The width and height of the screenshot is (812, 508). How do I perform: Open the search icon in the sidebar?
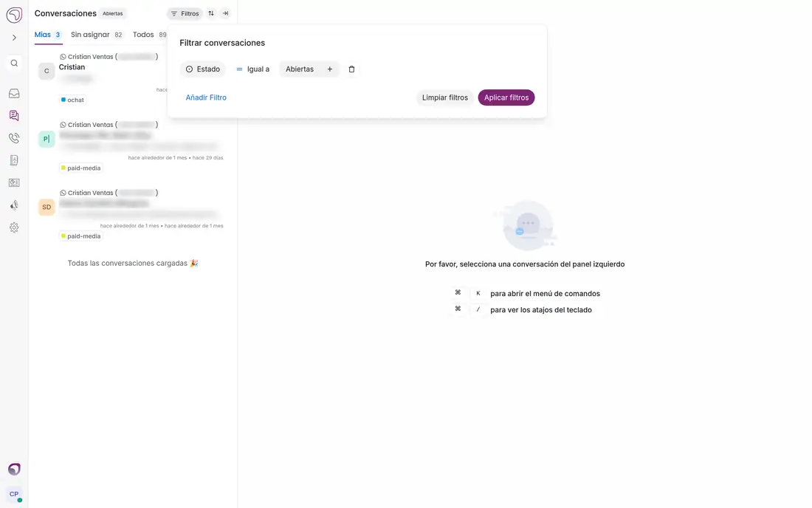click(x=14, y=63)
